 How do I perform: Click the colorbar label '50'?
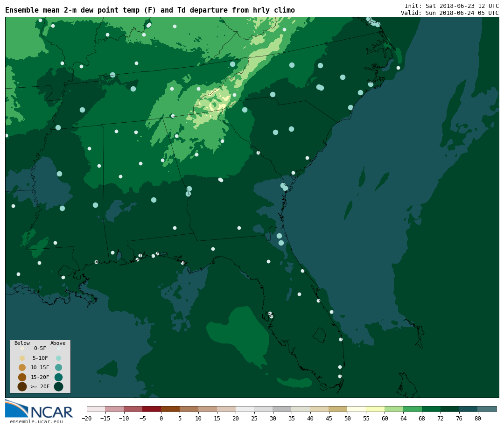348,418
